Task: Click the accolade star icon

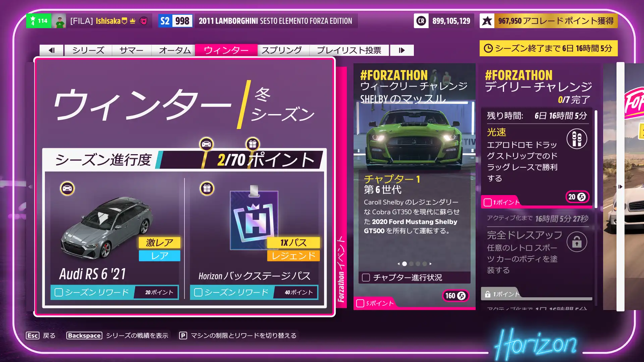Action: pos(487,21)
